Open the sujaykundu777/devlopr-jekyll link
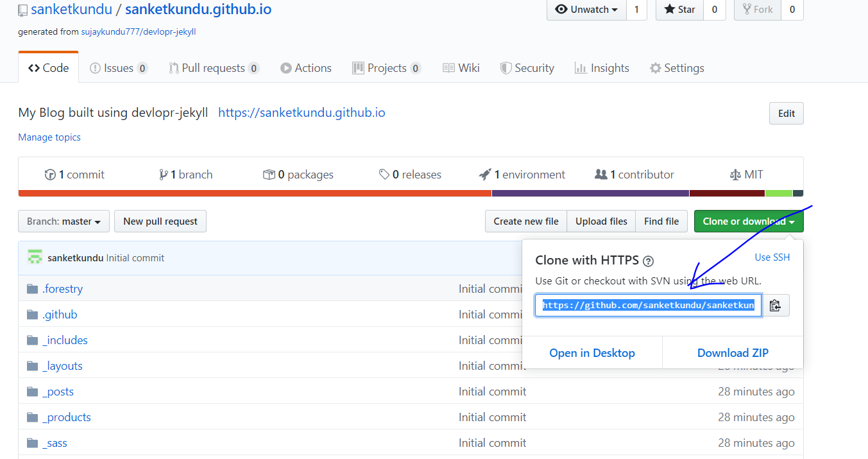This screenshot has width=868, height=459. pyautogui.click(x=138, y=30)
